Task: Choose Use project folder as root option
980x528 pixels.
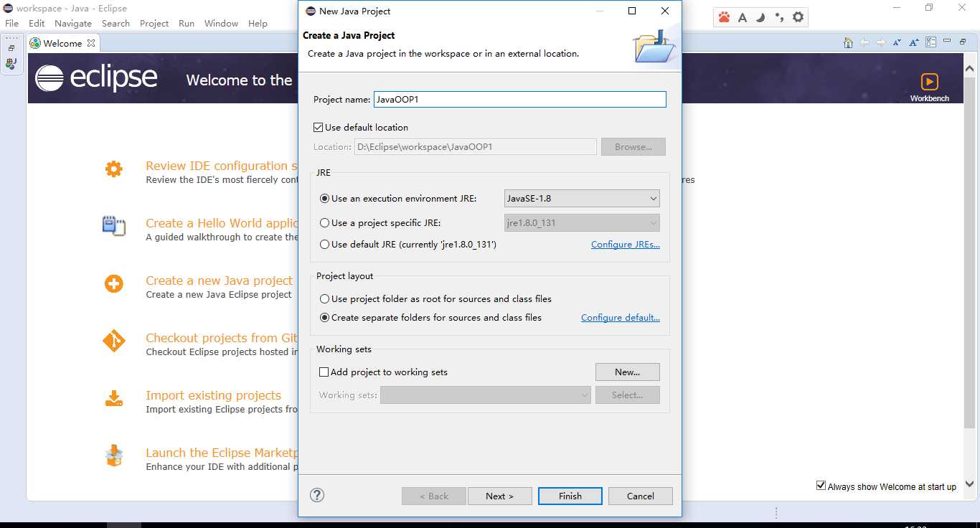Action: click(325, 299)
